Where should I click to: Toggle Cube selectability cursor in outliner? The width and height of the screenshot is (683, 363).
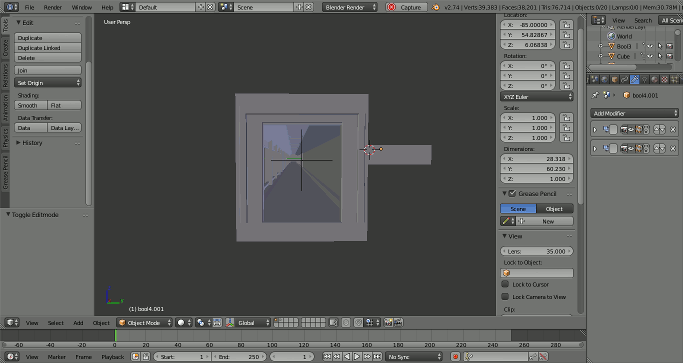tap(660, 56)
